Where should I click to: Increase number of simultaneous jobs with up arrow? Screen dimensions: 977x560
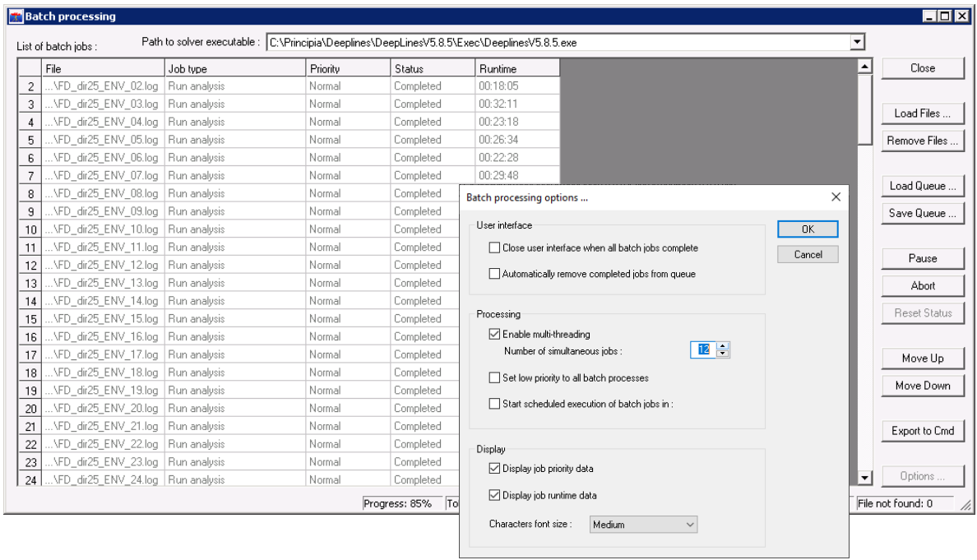[723, 346]
